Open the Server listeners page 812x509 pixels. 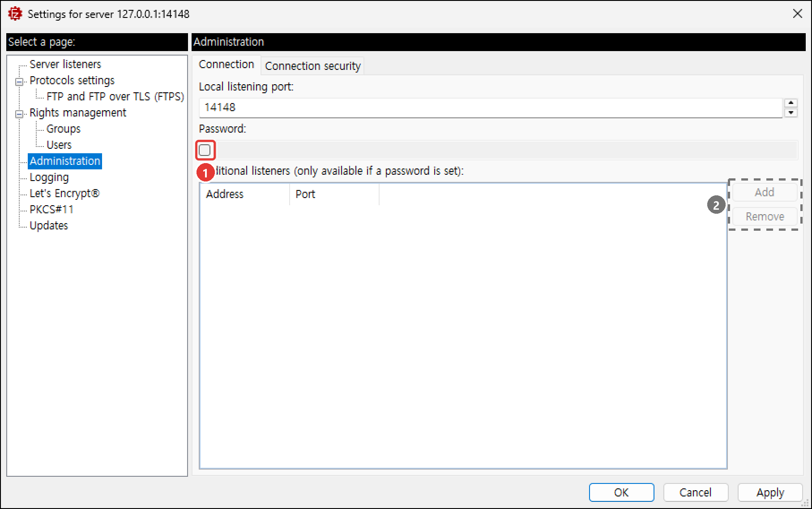coord(65,65)
